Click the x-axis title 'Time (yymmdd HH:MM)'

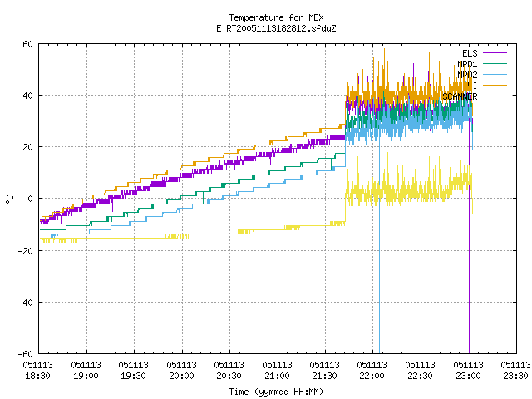pyautogui.click(x=276, y=392)
